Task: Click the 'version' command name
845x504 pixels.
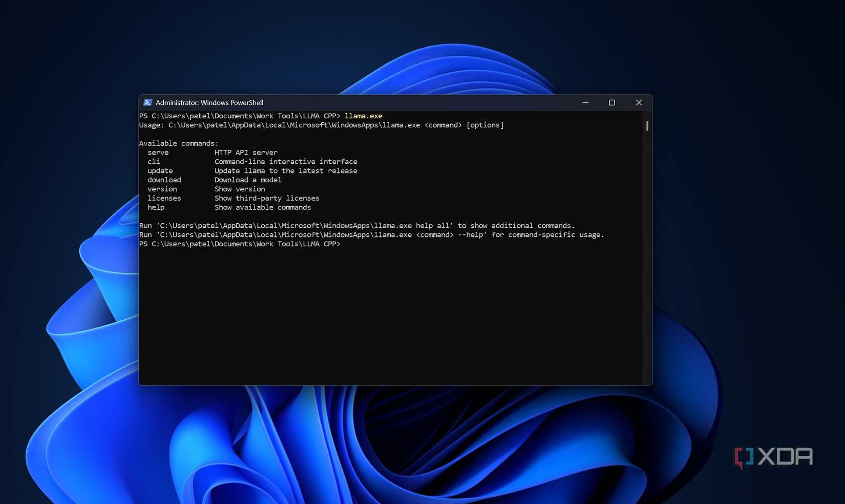Action: pyautogui.click(x=162, y=189)
